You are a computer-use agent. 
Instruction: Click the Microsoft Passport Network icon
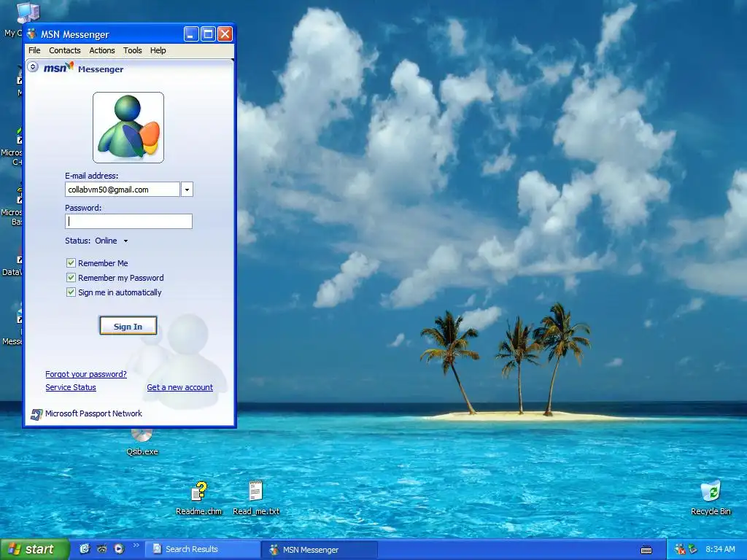36,414
